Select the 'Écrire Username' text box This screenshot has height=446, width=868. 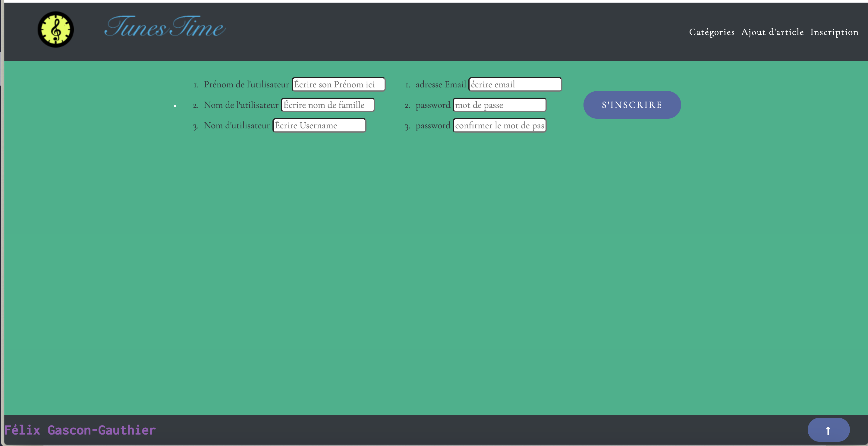(319, 126)
